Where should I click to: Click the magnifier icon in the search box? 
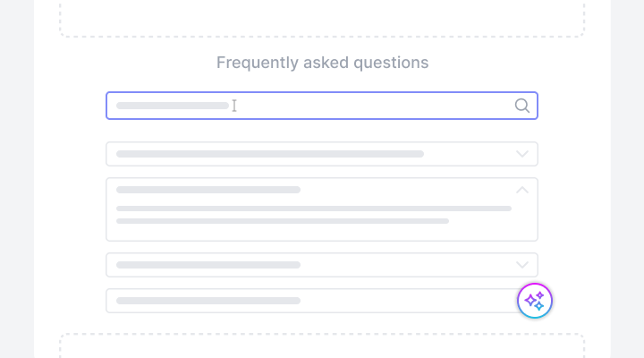pos(522,106)
